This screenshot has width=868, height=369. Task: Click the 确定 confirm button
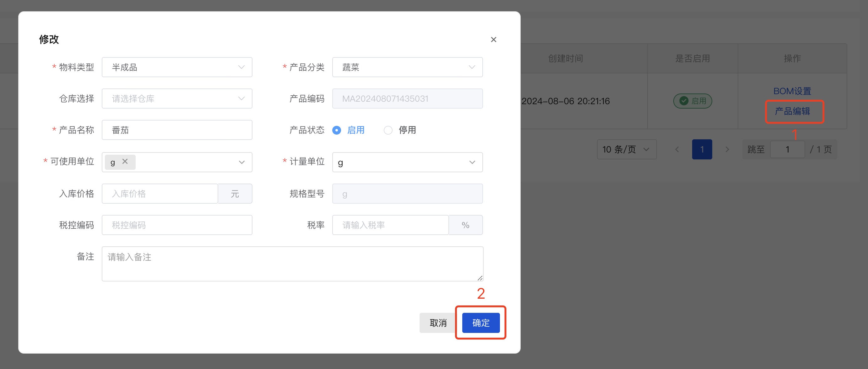(480, 323)
